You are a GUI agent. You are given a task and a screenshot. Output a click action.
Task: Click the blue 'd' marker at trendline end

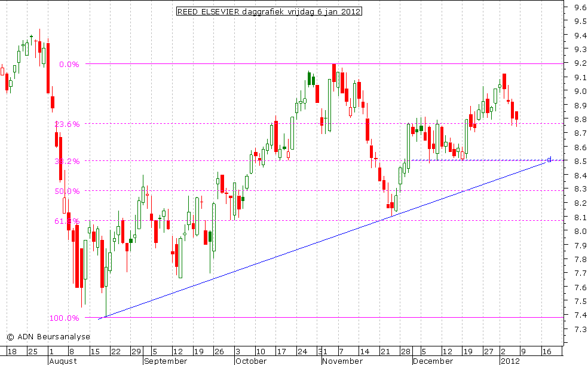tap(549, 159)
